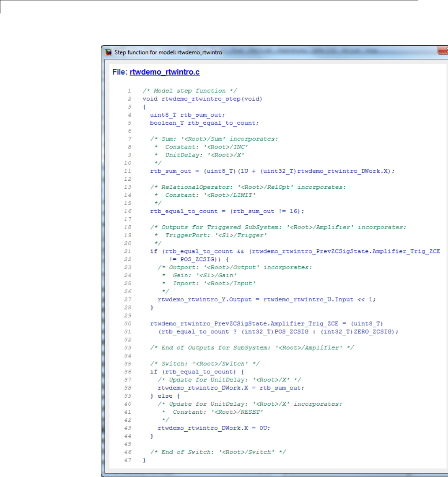Select the 'boolean_T rtb_equal_to_count;' declaration
The width and height of the screenshot is (448, 477).
pos(204,123)
